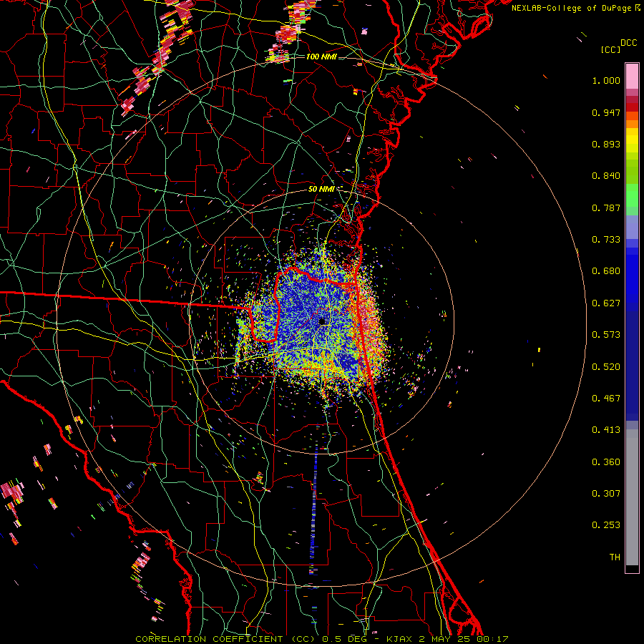Screen dimensions: 644x644
Task: Click the 0.413 legend value
Action: [606, 430]
